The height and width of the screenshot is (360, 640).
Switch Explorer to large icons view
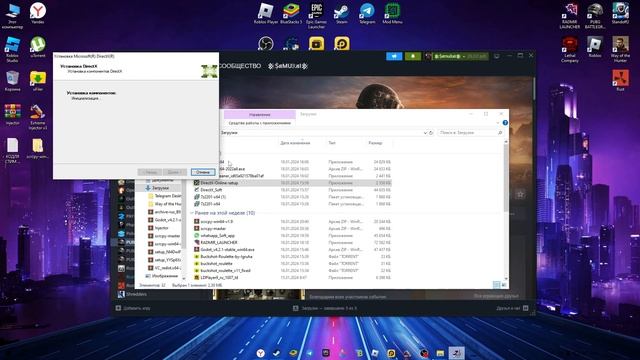point(504,284)
